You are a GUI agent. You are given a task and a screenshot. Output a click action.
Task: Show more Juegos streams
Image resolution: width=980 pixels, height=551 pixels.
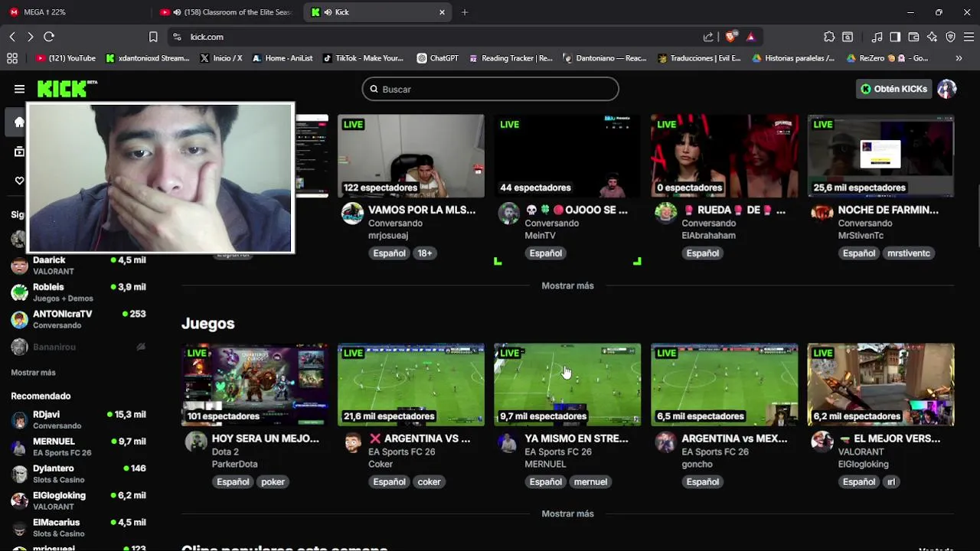pos(567,514)
